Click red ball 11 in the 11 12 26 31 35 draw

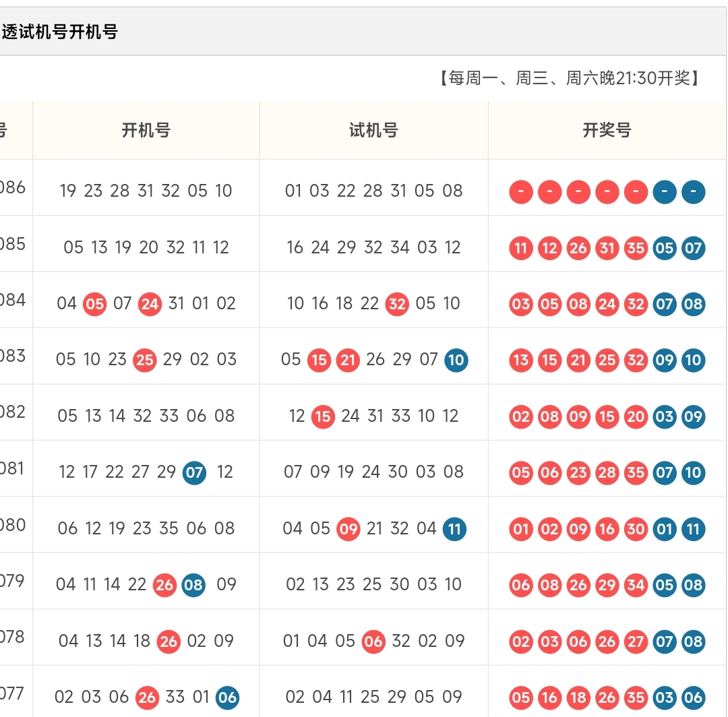(521, 248)
